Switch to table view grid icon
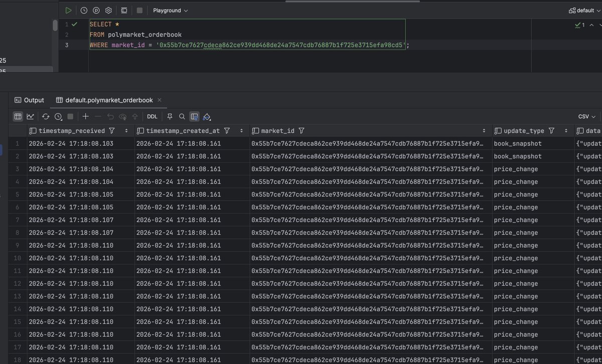The image size is (602, 364). (x=18, y=116)
